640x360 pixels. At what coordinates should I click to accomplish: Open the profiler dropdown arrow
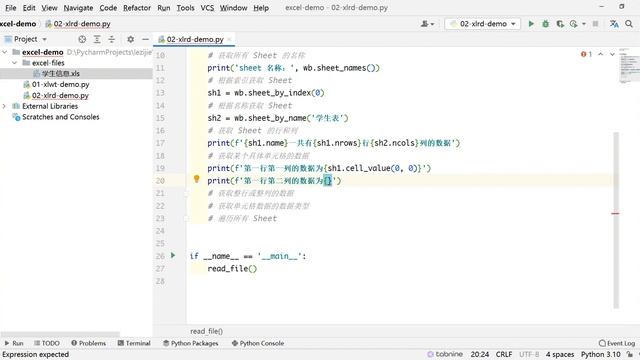click(x=584, y=24)
